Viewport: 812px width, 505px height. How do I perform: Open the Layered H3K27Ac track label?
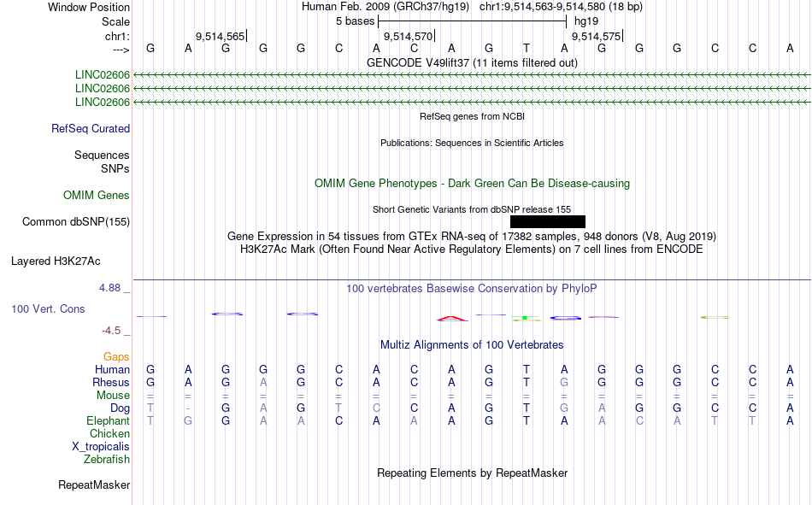(56, 261)
